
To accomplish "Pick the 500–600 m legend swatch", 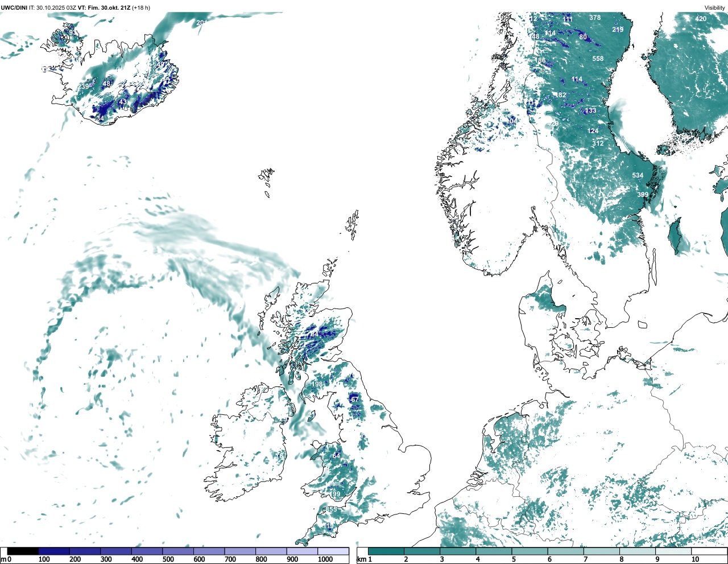I will coord(178,551).
